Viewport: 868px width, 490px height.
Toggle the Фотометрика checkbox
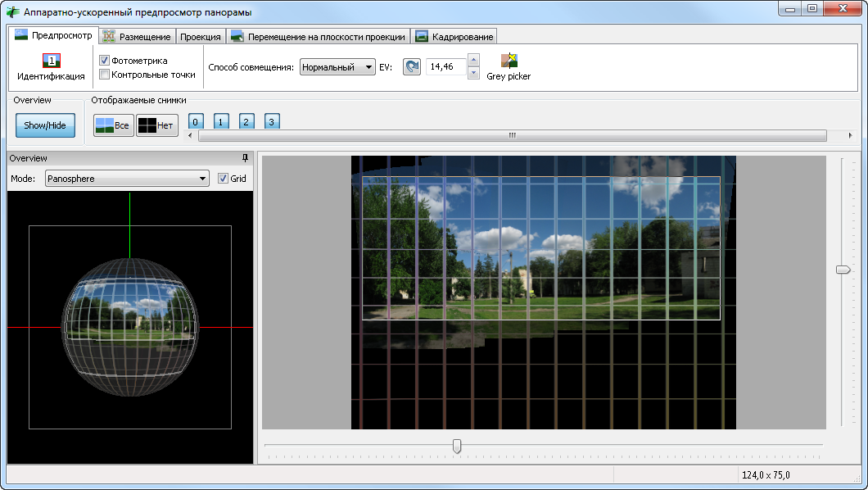[x=105, y=61]
